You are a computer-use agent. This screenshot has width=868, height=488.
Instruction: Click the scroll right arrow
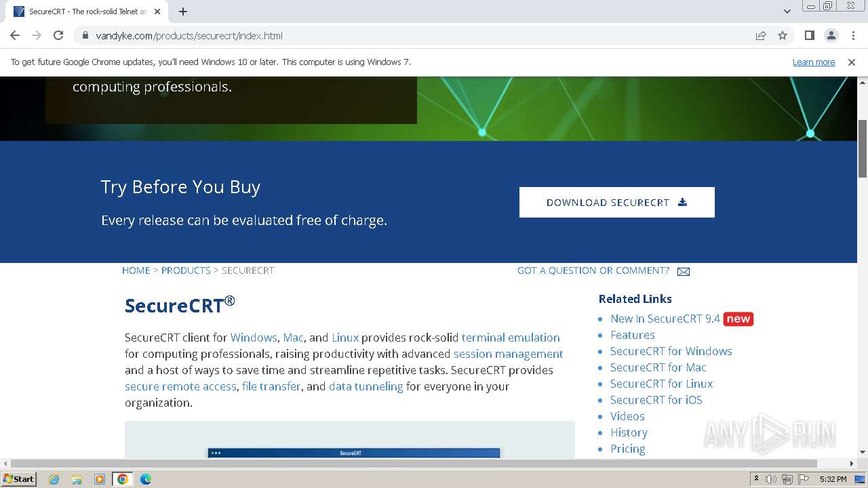tap(852, 464)
